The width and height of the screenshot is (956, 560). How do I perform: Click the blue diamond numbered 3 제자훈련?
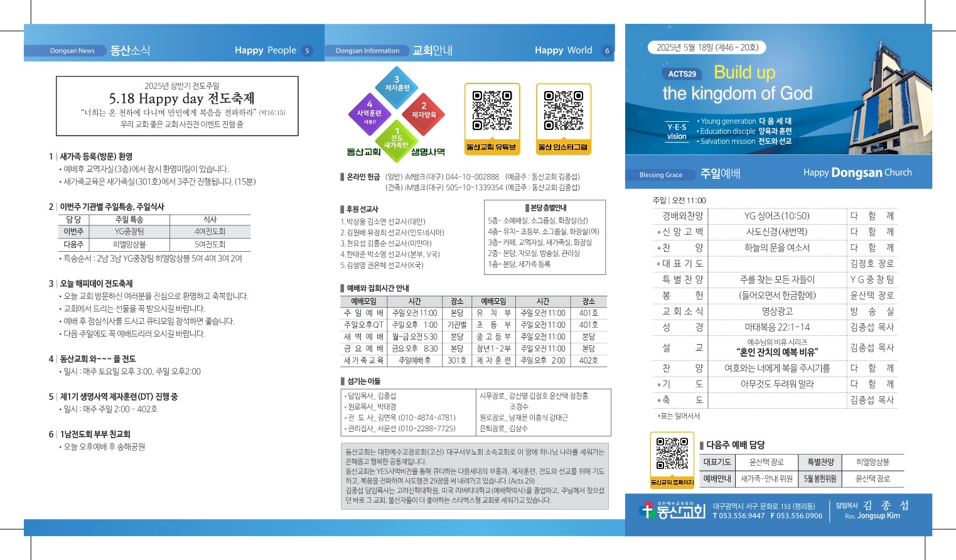(397, 85)
